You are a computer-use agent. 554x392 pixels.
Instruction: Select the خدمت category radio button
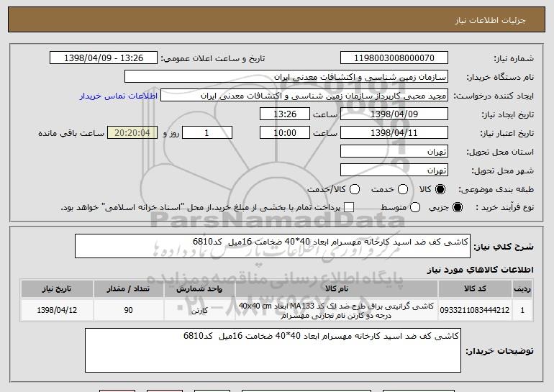[403, 189]
